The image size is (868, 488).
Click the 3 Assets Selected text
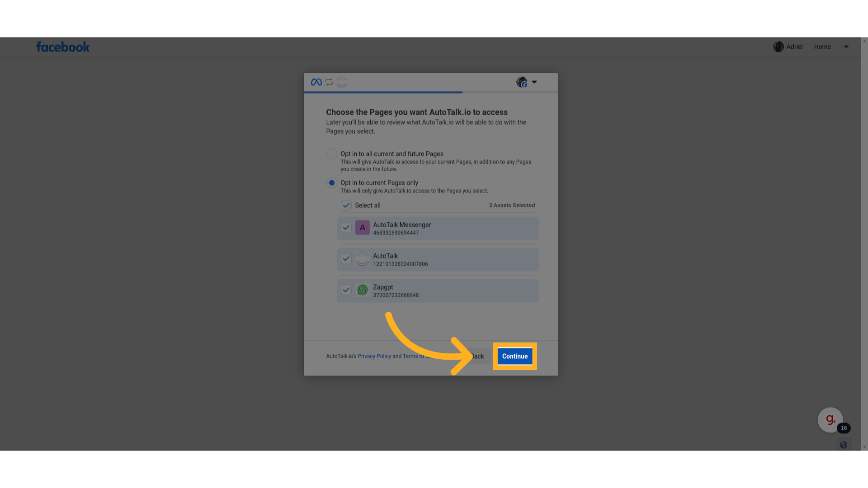pyautogui.click(x=512, y=205)
